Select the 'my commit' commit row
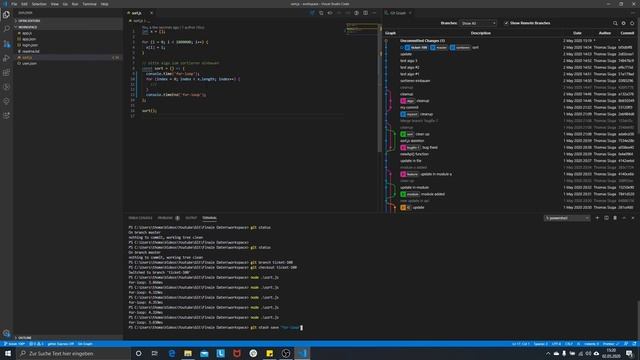Screen dimensions: 640x360 (x=509, y=107)
